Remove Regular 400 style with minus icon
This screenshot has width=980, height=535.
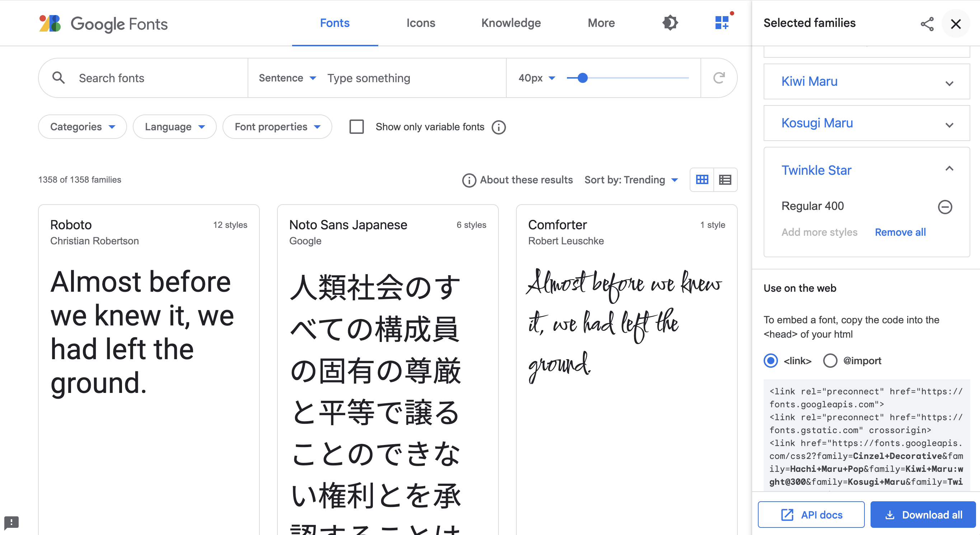click(944, 207)
